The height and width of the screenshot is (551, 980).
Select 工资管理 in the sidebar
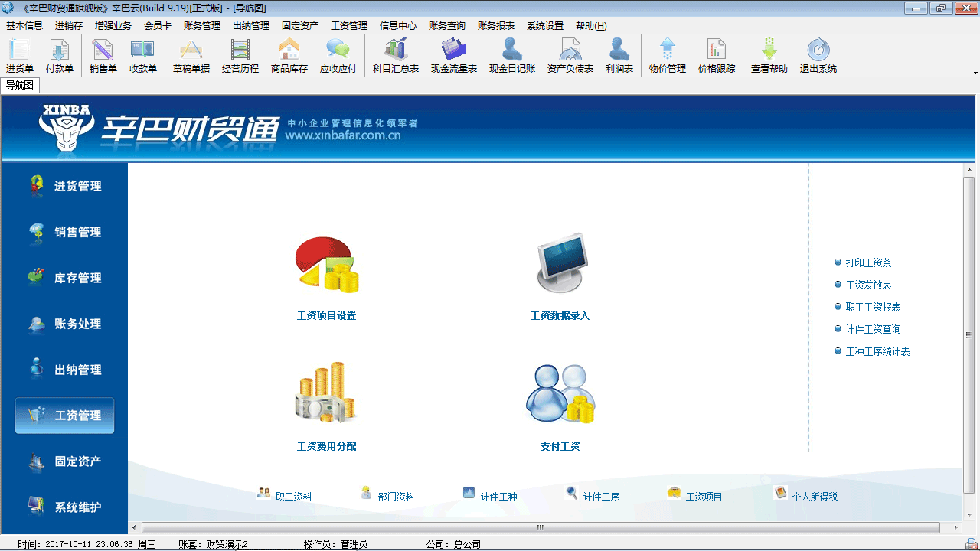pyautogui.click(x=65, y=416)
